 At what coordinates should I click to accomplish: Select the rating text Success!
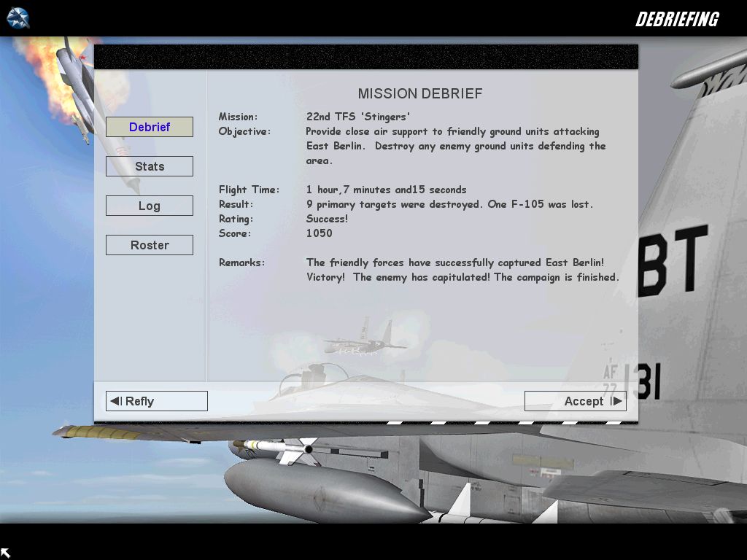pos(327,219)
